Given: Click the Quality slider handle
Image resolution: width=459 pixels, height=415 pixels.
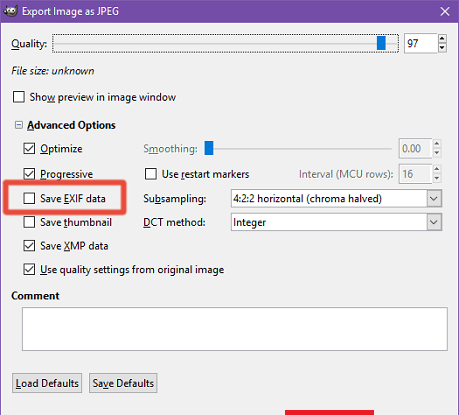Looking at the screenshot, I should pyautogui.click(x=381, y=43).
